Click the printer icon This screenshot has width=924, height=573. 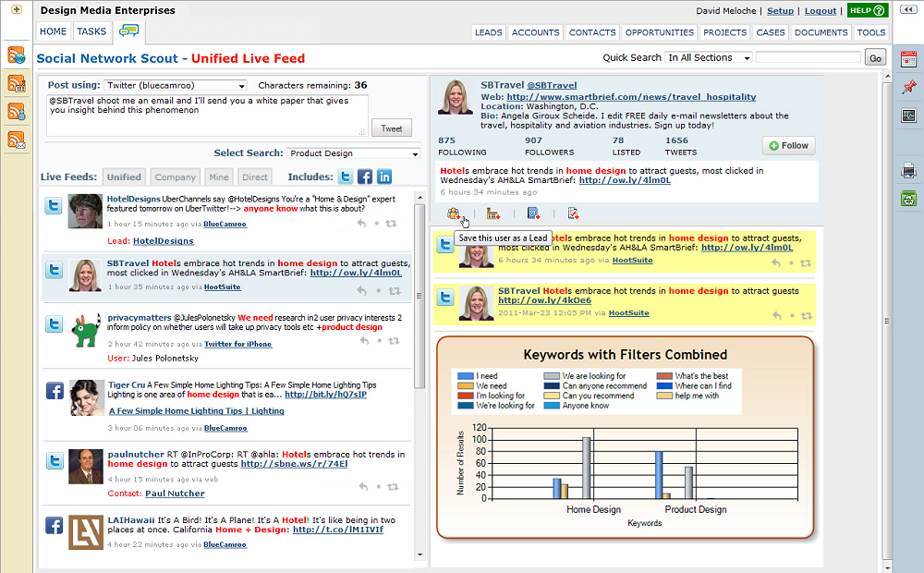[908, 171]
